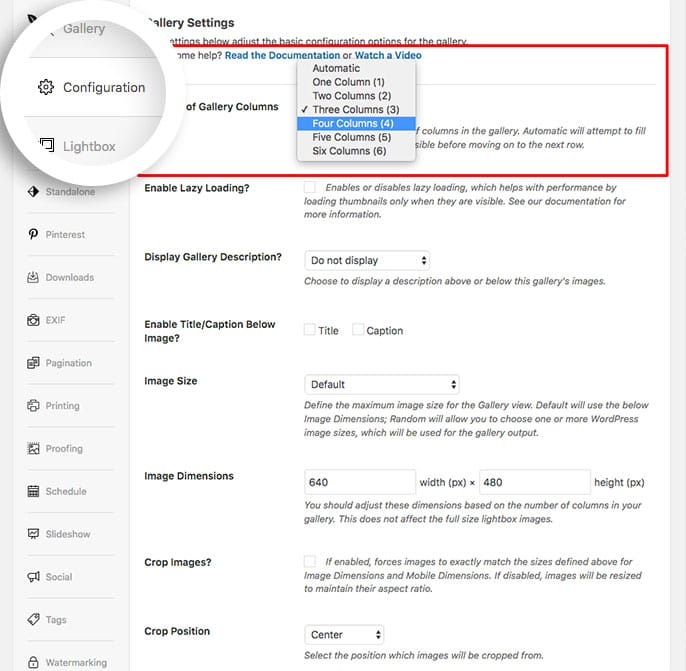Image resolution: width=686 pixels, height=671 pixels.
Task: Switch to the Pagination tab
Action: 70,363
